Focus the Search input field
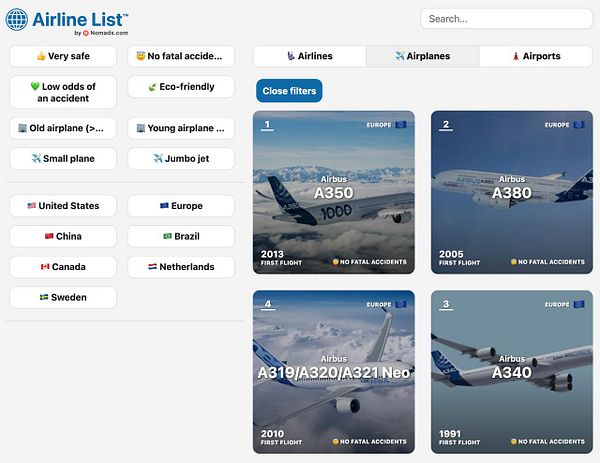 click(x=506, y=19)
